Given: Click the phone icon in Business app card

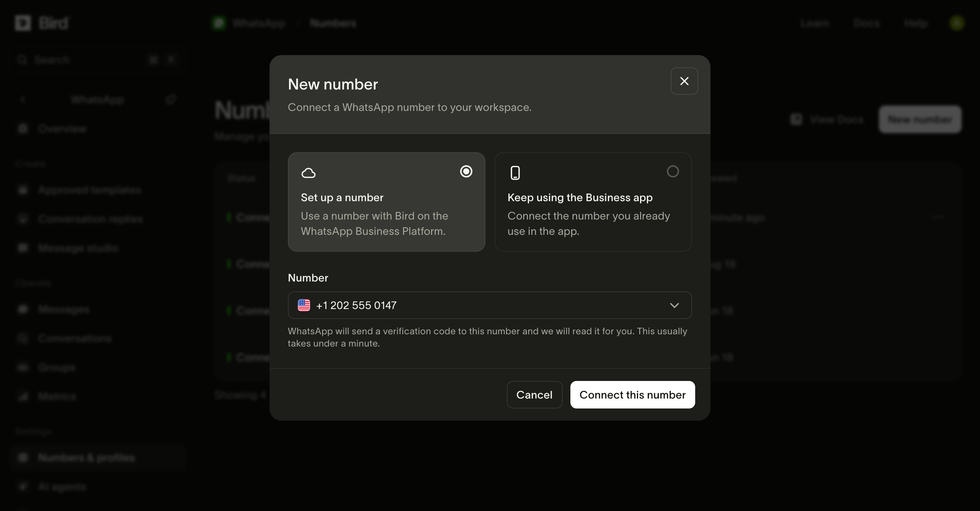Looking at the screenshot, I should point(515,173).
